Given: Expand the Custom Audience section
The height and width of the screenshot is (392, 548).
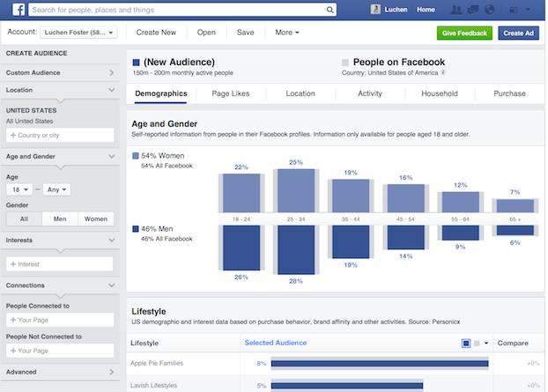Looking at the screenshot, I should click(60, 72).
